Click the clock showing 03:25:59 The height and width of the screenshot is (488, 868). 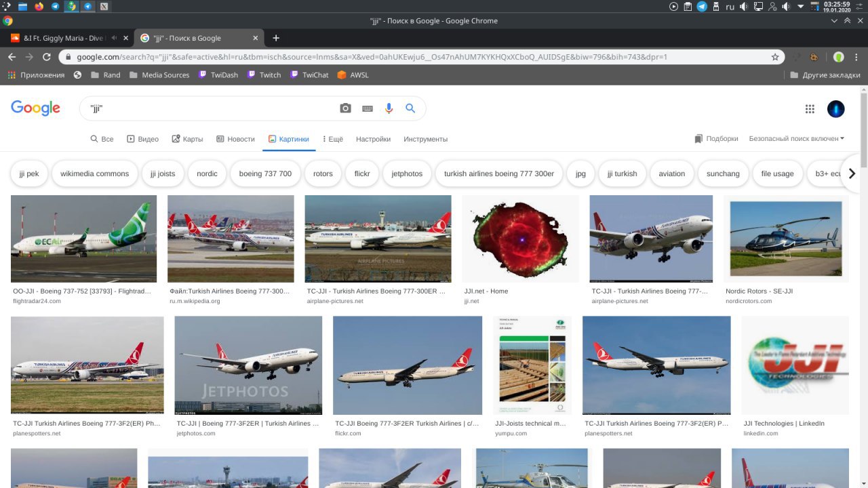tap(836, 7)
